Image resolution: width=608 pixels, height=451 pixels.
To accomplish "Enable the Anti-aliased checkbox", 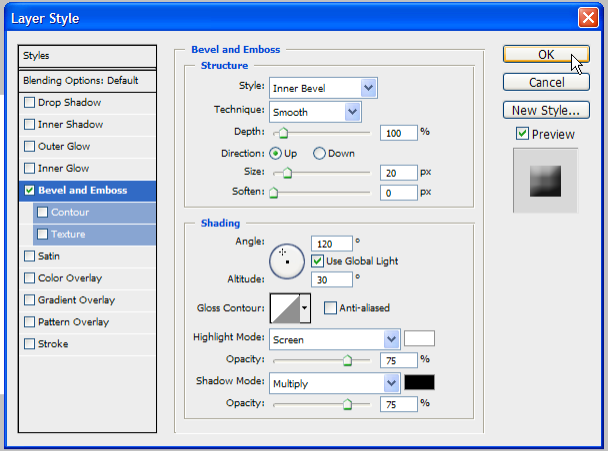I will [330, 308].
